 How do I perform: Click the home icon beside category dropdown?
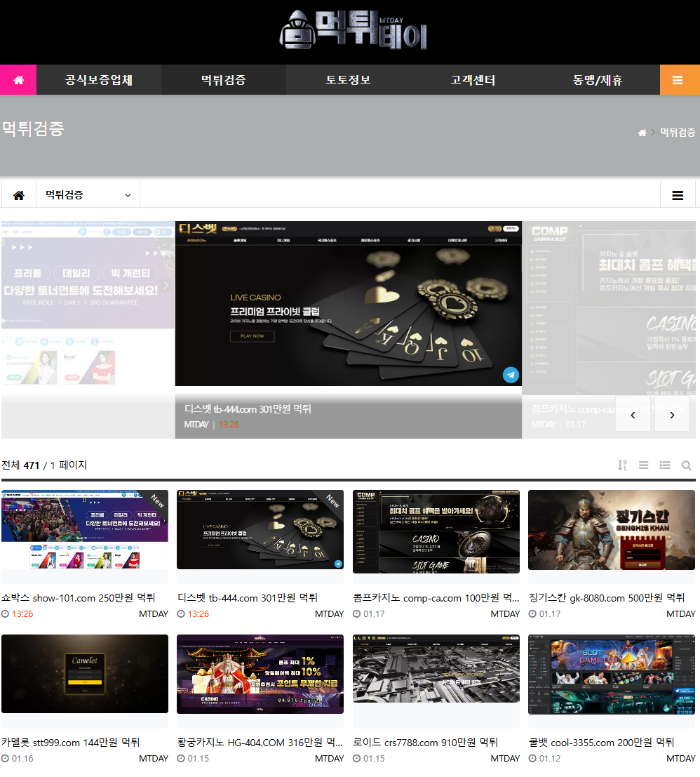click(x=19, y=195)
